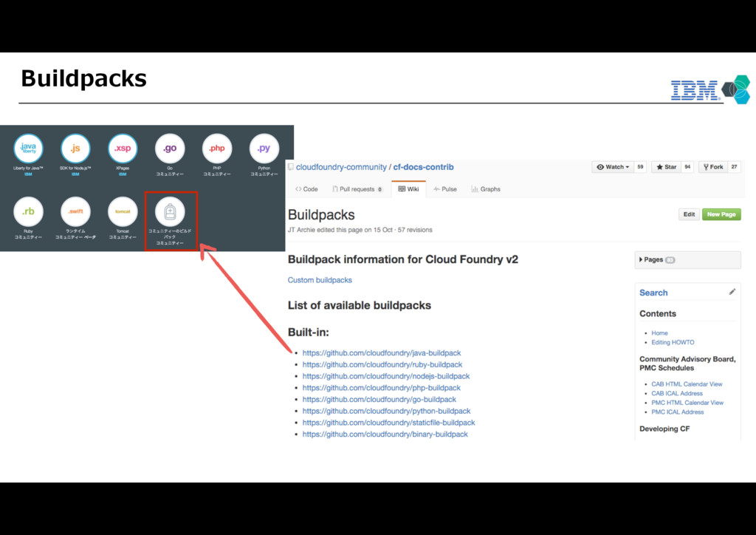Open the PMC ICAL Address link
Image resolution: width=756 pixels, height=535 pixels.
point(678,412)
